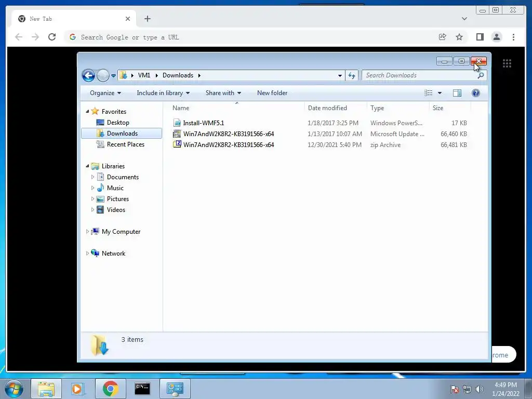Click the Install-WMF5.1 script file icon

(177, 123)
